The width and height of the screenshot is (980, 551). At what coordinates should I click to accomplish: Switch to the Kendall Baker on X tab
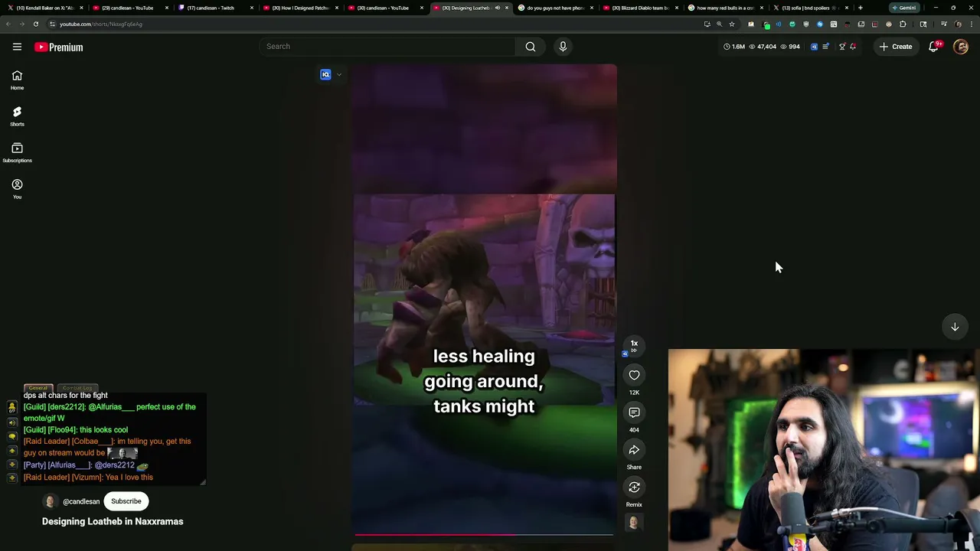click(x=44, y=8)
